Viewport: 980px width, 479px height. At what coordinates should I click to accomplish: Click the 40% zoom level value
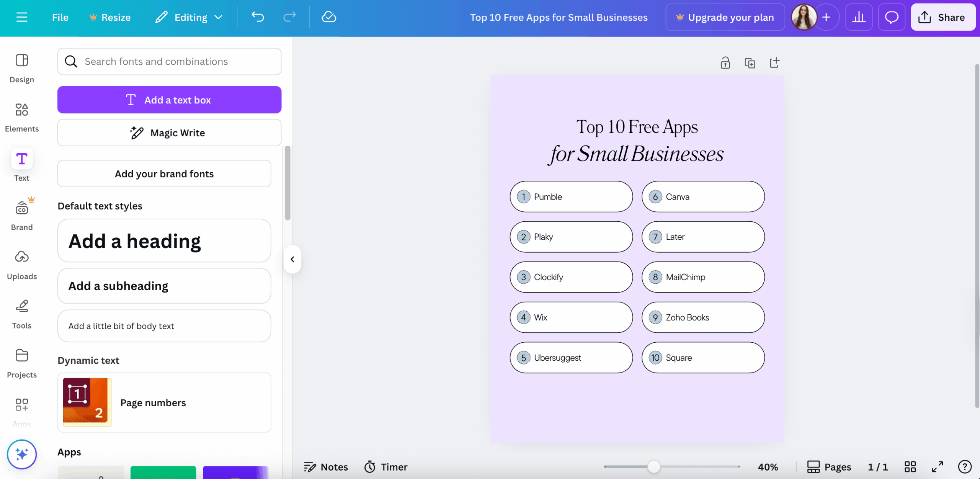pyautogui.click(x=768, y=467)
